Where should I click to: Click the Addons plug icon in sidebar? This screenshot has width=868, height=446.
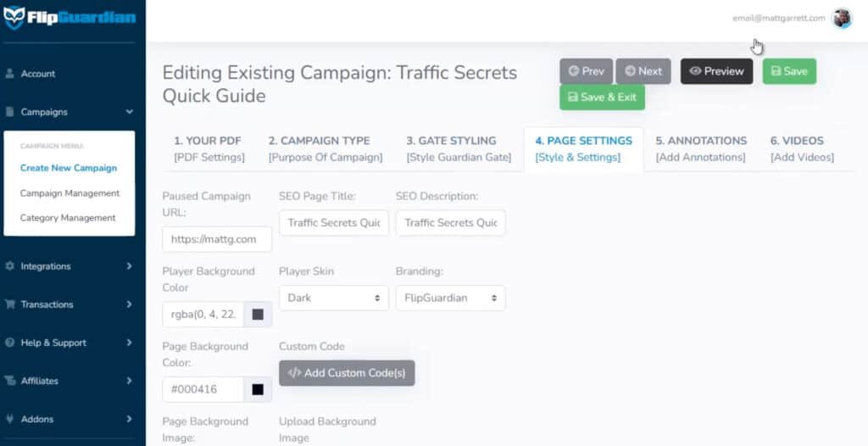10,419
